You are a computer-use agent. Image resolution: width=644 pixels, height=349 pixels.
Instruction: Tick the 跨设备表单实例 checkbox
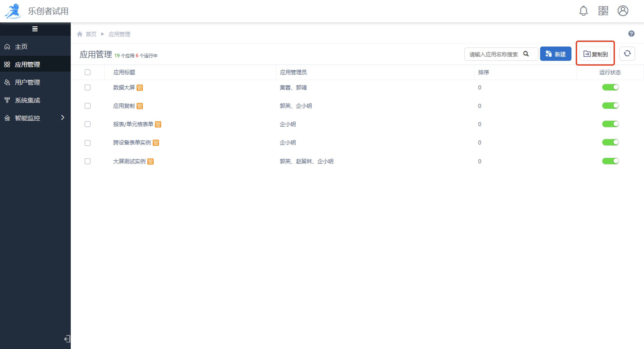tap(88, 143)
